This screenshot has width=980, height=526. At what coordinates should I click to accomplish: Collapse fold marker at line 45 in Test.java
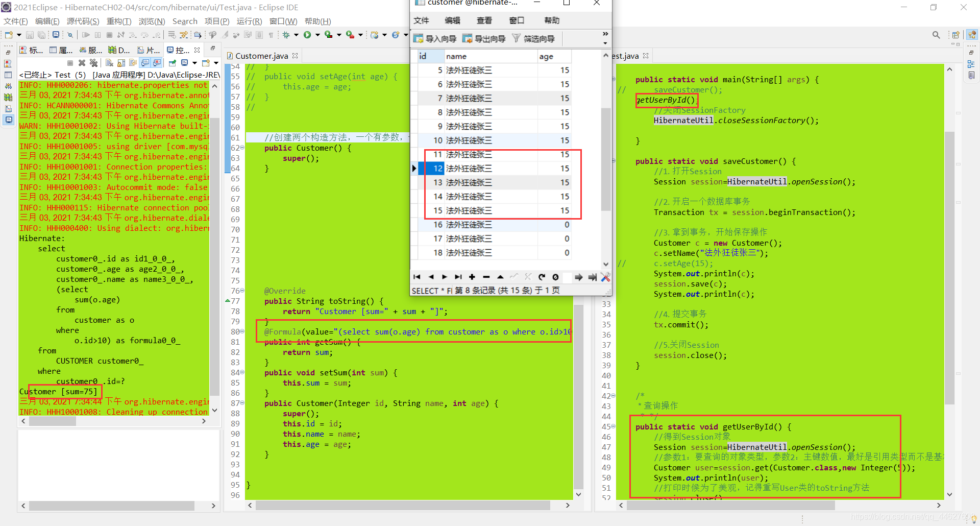point(614,426)
